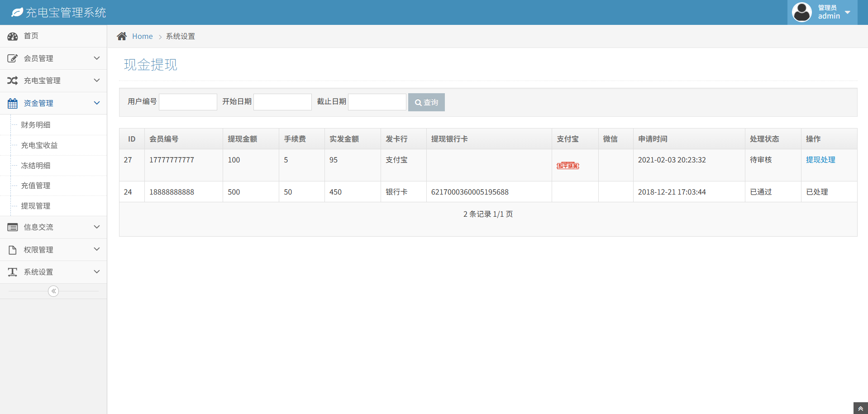Select 提现管理 in the sidebar
This screenshot has width=868, height=414.
36,206
